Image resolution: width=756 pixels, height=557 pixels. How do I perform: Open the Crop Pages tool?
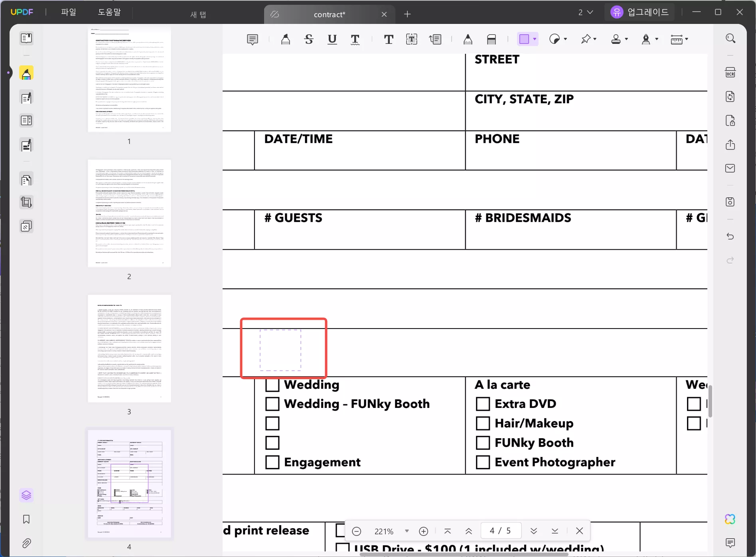[26, 203]
